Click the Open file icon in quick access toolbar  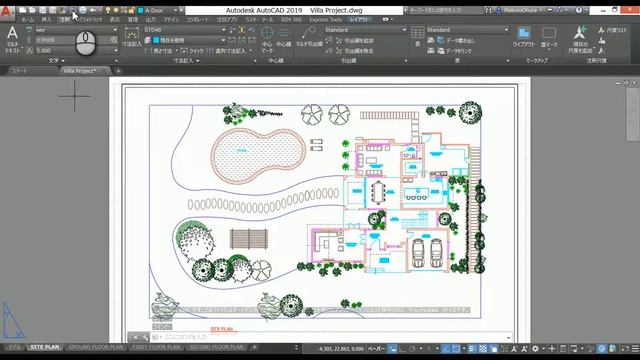[32, 10]
